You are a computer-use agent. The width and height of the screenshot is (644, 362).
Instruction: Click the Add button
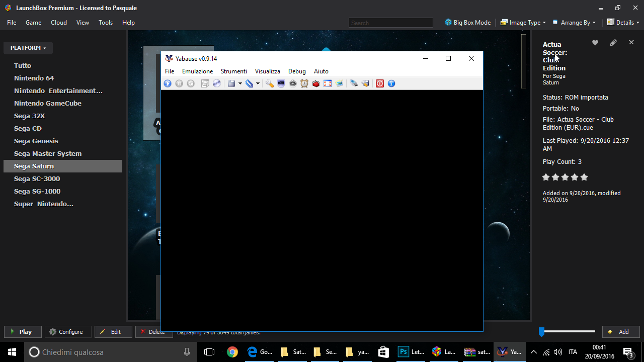pyautogui.click(x=621, y=332)
